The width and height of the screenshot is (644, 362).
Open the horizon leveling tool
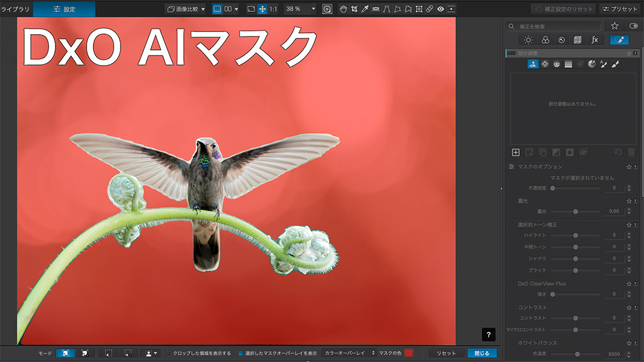(376, 9)
